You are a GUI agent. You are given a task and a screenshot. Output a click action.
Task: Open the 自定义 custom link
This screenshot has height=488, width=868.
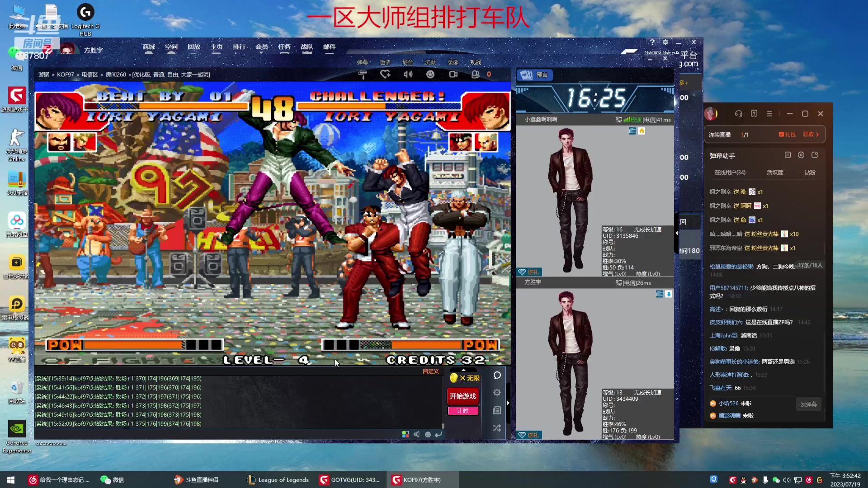click(431, 371)
